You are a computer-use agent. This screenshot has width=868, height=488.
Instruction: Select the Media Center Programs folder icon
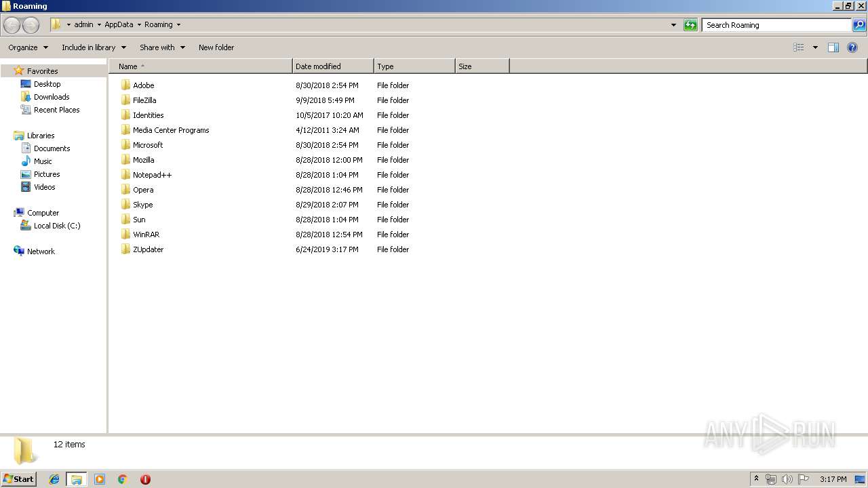pos(125,130)
